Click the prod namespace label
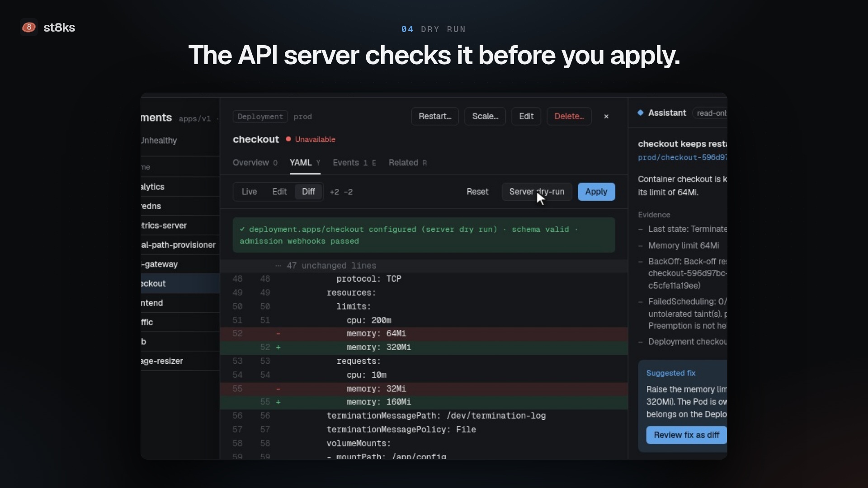The image size is (868, 488). (x=302, y=117)
